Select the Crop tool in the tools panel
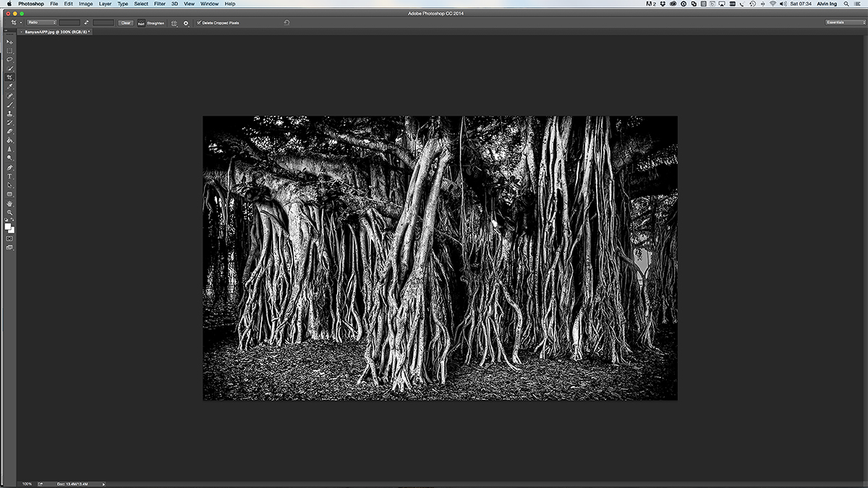Screen dimensions: 868x488 click(x=9, y=77)
